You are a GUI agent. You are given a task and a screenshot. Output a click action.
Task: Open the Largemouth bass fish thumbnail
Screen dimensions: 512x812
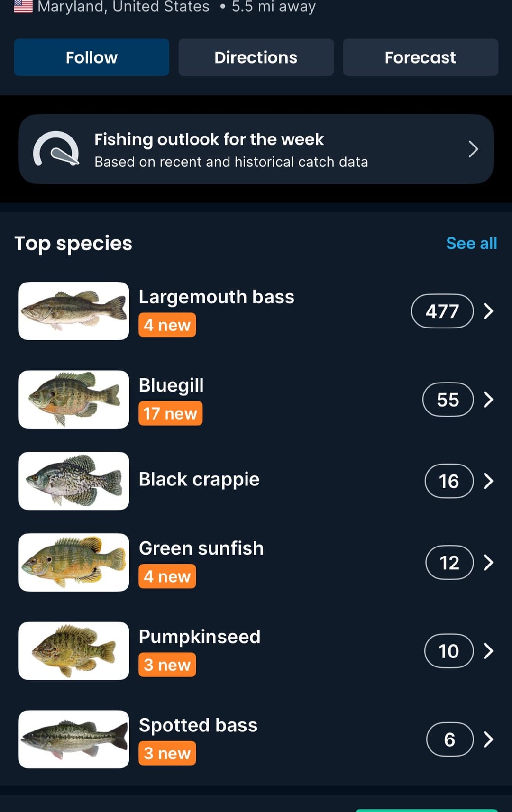74,311
